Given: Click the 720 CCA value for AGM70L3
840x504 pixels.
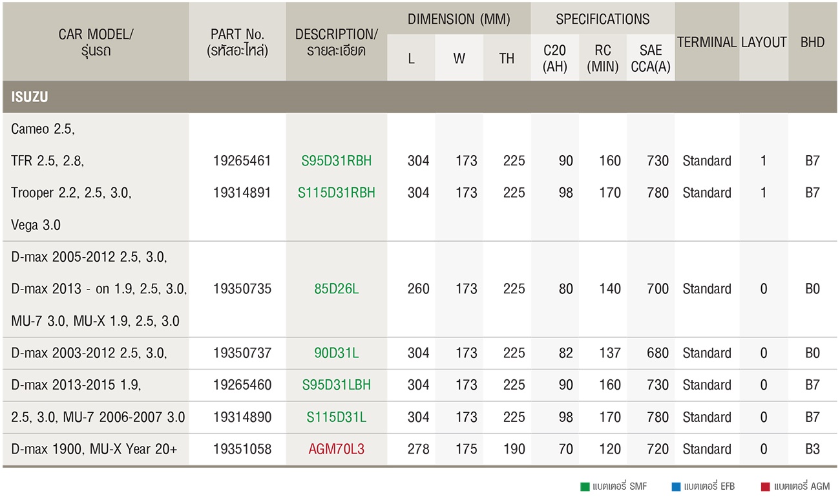Looking at the screenshot, I should [x=658, y=449].
